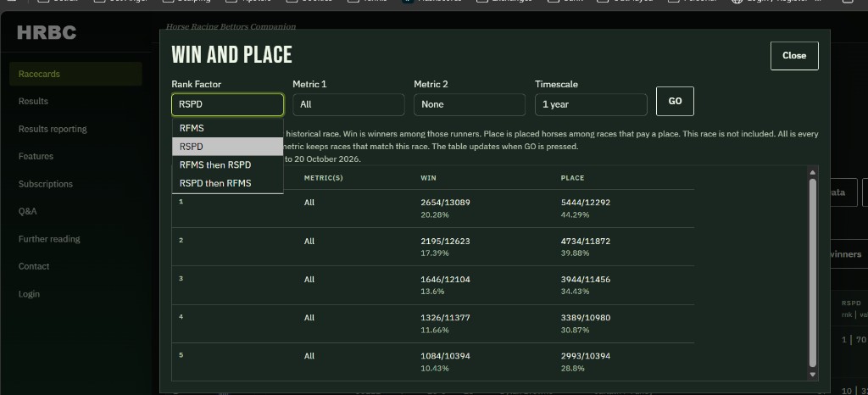Viewport: 868px width, 395px height.
Task: Choose the highlighted RSPD option in the list
Action: [x=227, y=147]
